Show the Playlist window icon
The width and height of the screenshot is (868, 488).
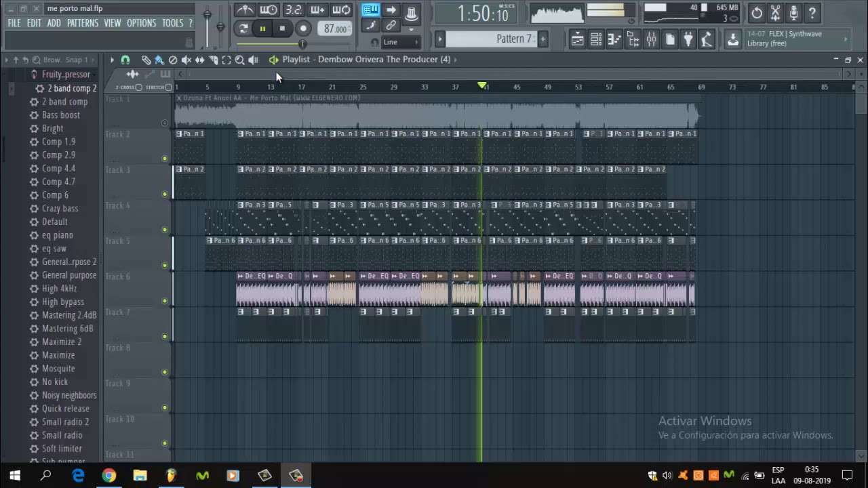[x=577, y=39]
